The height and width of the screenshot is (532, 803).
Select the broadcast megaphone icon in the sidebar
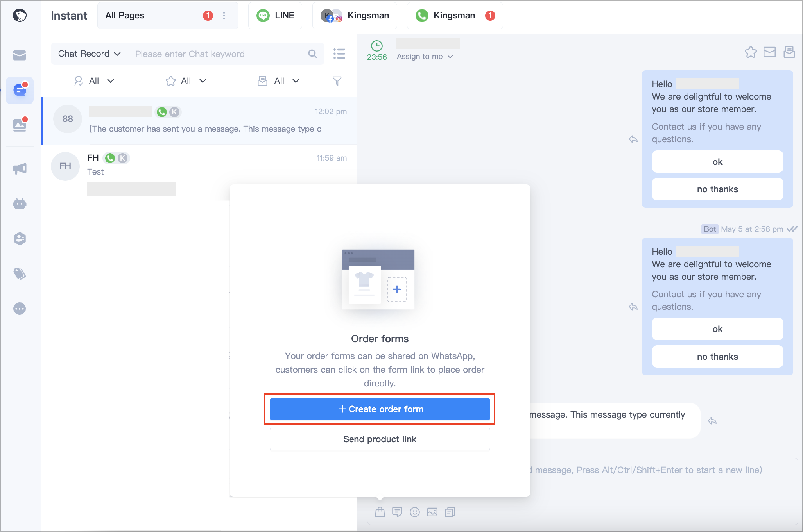(20, 168)
